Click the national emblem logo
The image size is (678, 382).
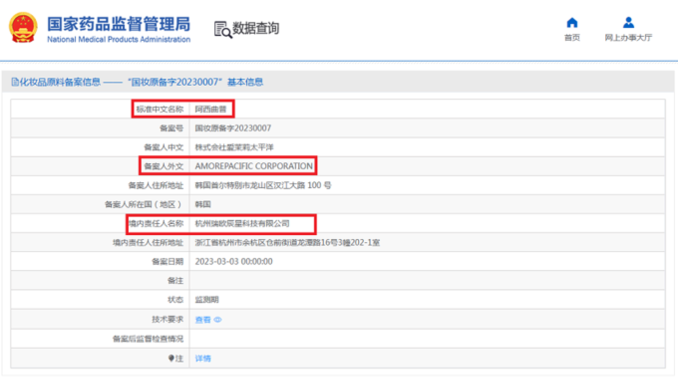[x=23, y=28]
